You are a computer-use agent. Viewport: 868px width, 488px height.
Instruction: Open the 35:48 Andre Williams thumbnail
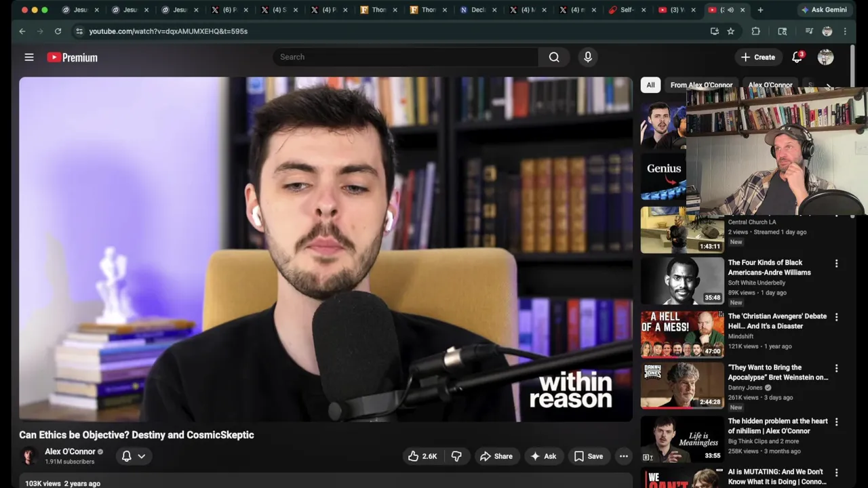[x=682, y=281]
